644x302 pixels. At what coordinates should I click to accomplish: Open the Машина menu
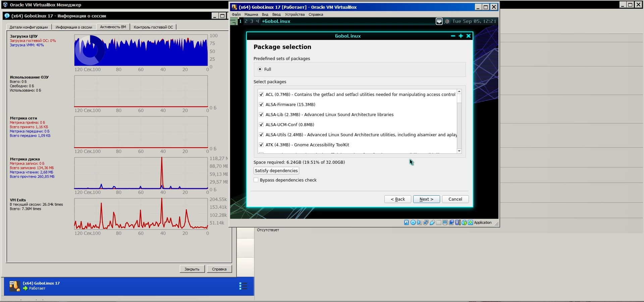(x=251, y=14)
